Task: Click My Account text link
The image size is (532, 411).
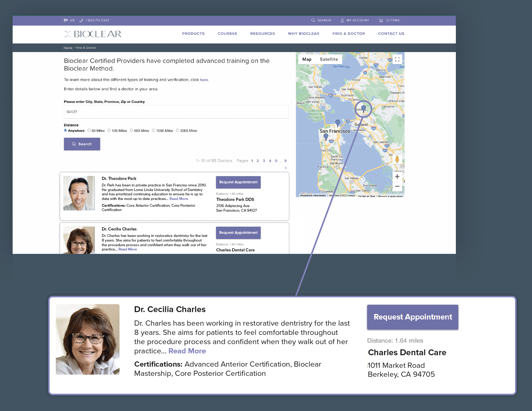Action: pos(358,20)
